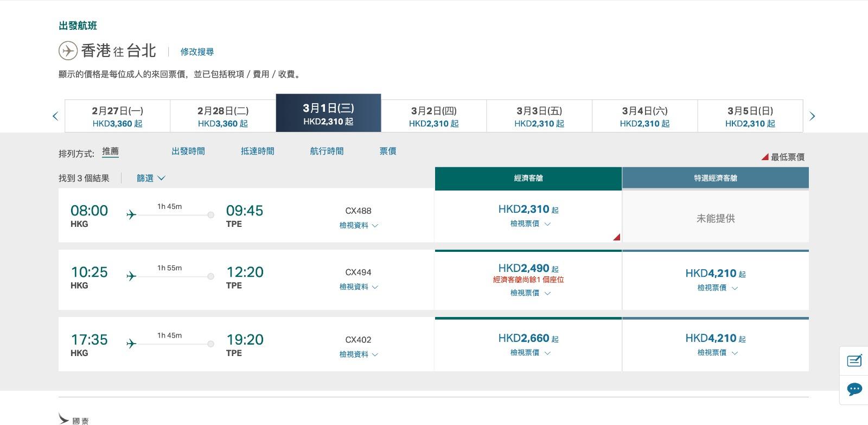Expand 檢視資料 details for CX488
Image resolution: width=868 pixels, height=425 pixels.
click(x=358, y=225)
